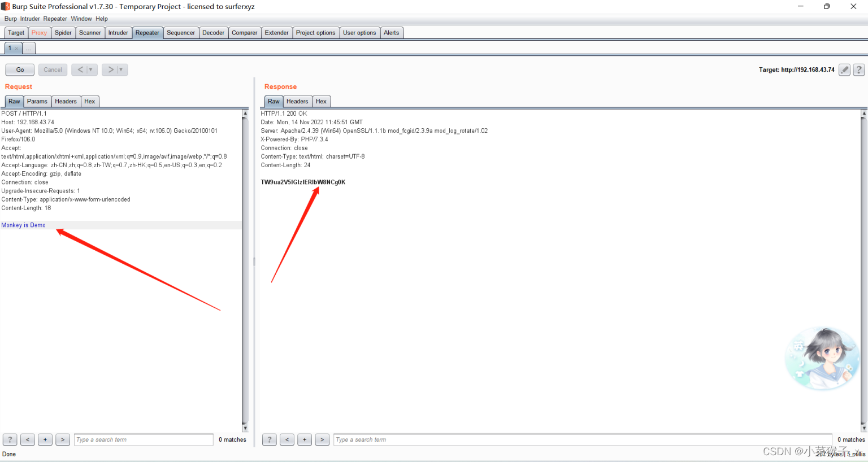Jump to next match in request search
Screen dimensions: 868x462
[x=63, y=439]
